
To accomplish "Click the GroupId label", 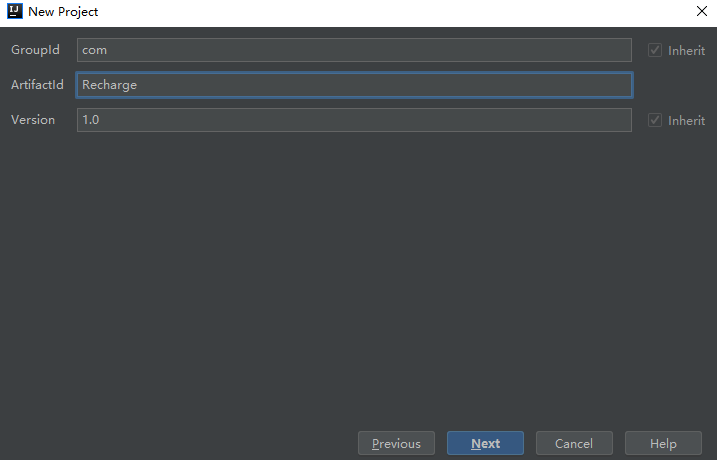I will pos(35,50).
